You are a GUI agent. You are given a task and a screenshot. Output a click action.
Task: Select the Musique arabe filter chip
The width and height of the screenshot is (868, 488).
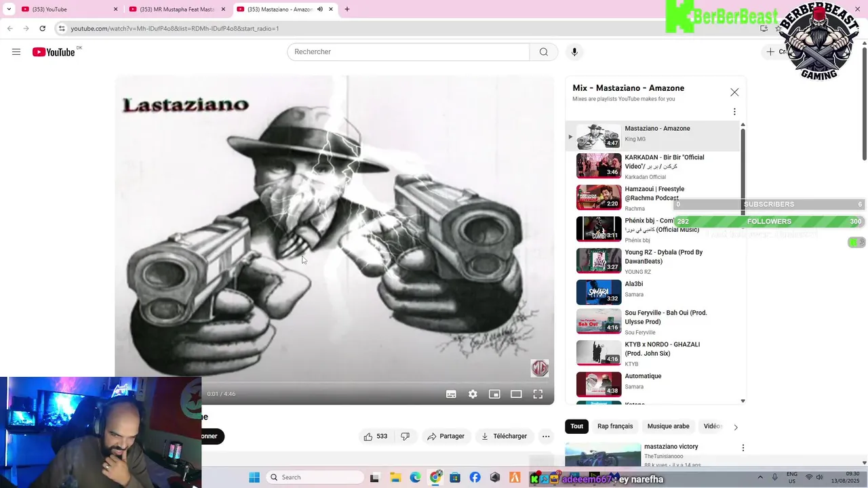(x=668, y=426)
